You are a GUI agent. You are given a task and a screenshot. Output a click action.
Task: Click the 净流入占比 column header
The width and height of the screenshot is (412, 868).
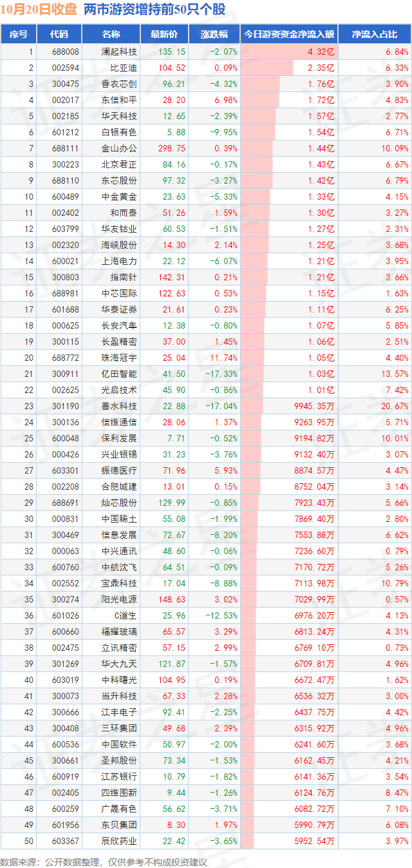(375, 35)
